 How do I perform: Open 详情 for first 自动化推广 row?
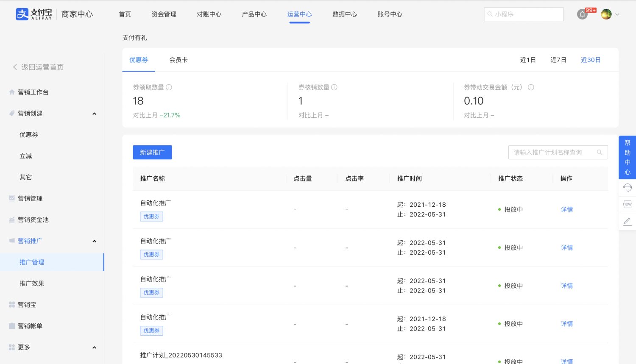[567, 210]
